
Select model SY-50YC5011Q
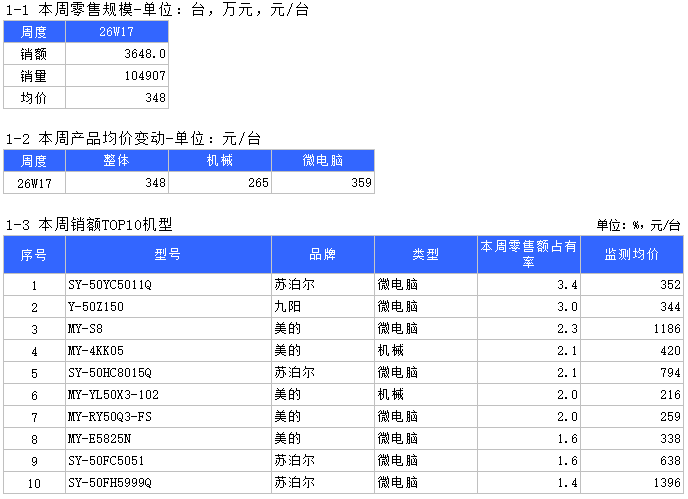[x=110, y=285]
